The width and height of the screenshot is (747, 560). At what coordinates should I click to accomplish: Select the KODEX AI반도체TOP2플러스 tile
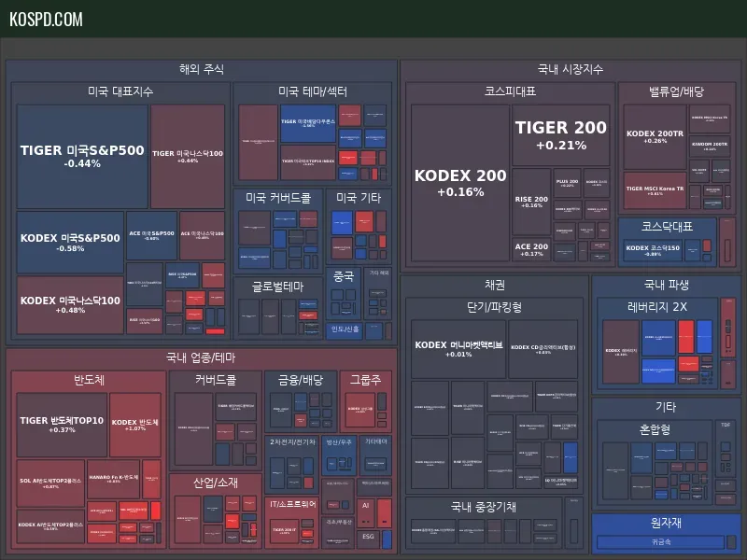(x=50, y=526)
